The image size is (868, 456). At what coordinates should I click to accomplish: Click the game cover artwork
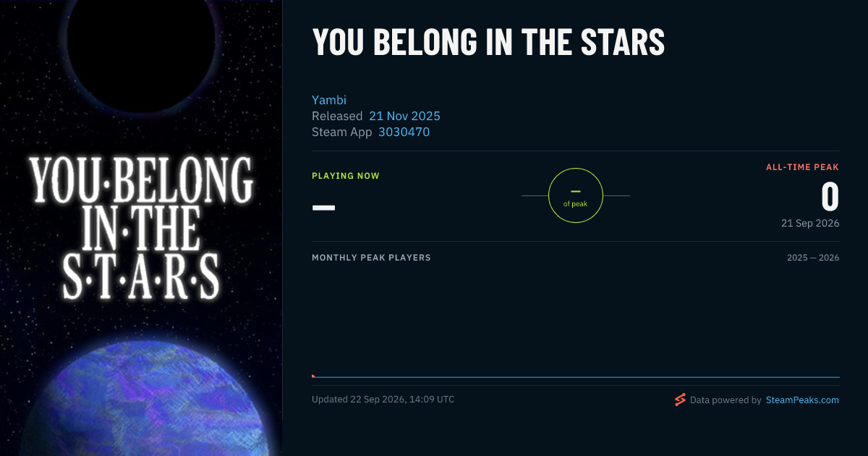click(141, 228)
